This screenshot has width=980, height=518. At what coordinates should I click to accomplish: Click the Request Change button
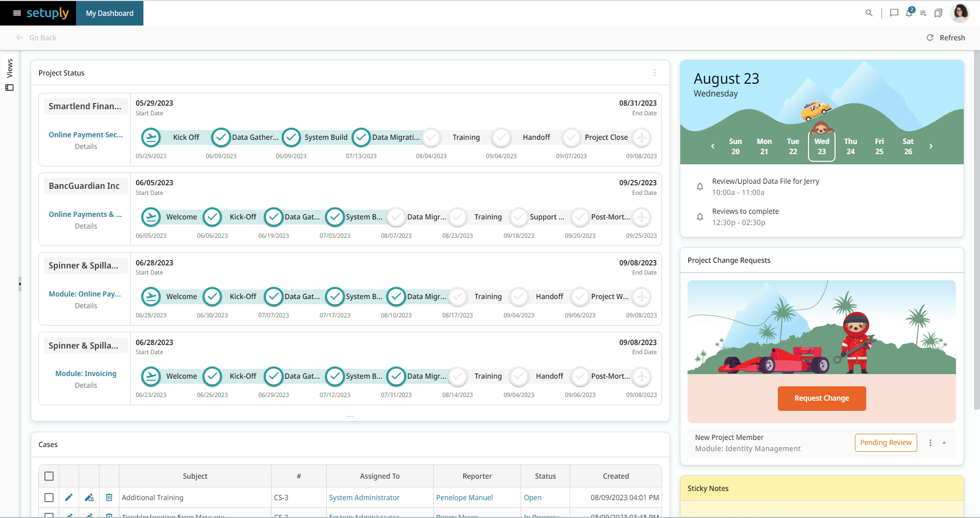pos(822,399)
